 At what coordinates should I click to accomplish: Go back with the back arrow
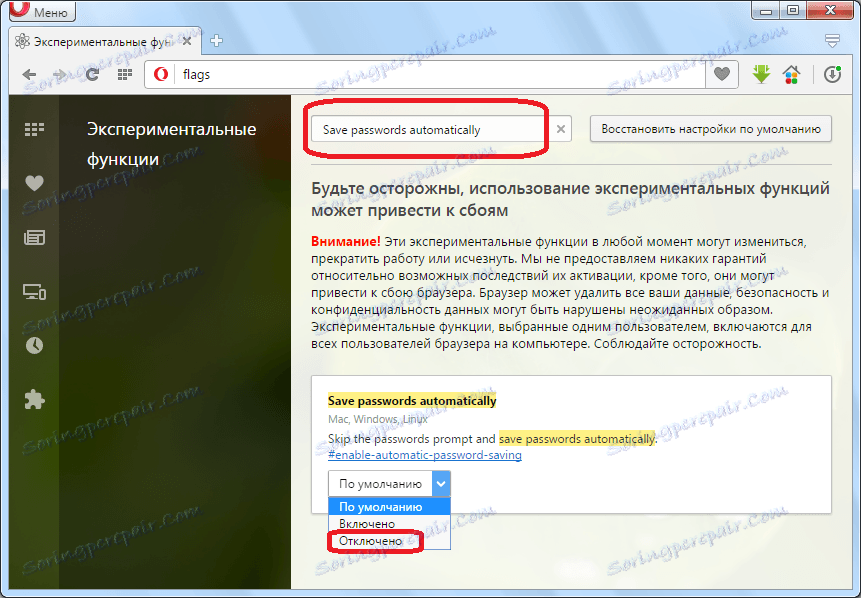click(29, 75)
